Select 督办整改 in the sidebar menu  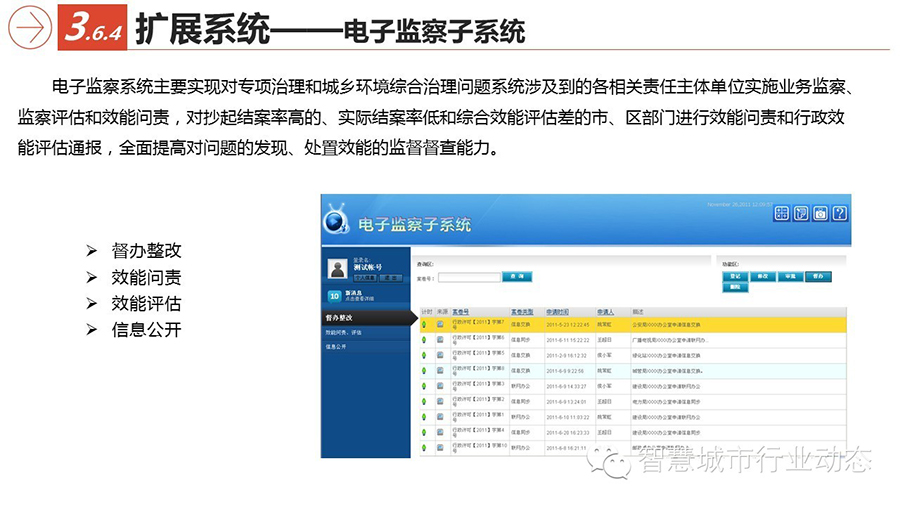pyautogui.click(x=369, y=318)
